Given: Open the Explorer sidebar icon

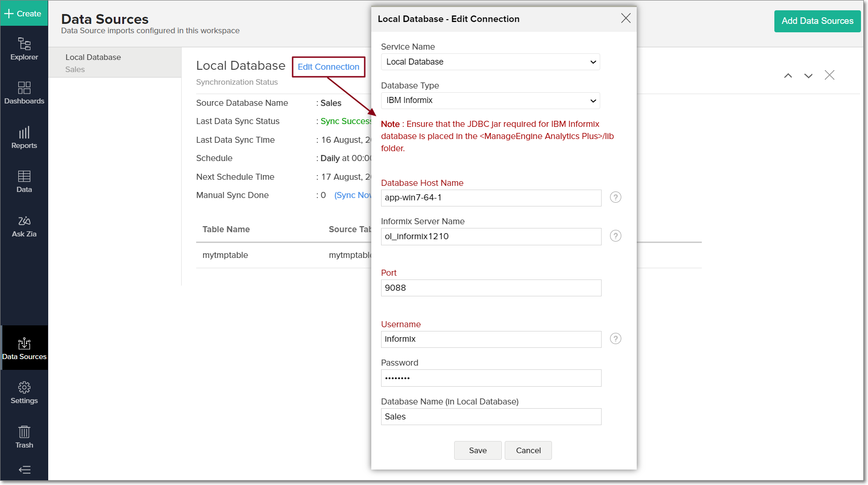Looking at the screenshot, I should tap(24, 49).
